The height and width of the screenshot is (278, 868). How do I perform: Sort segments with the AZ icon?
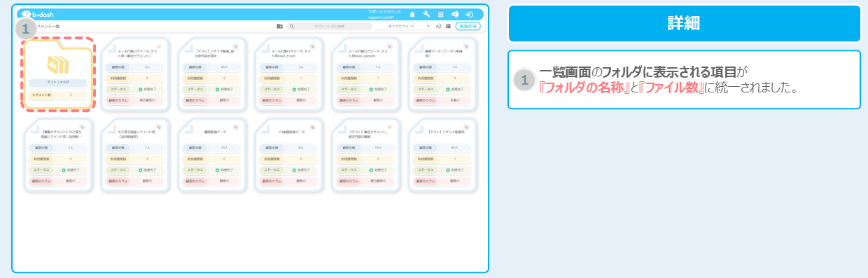(x=439, y=26)
